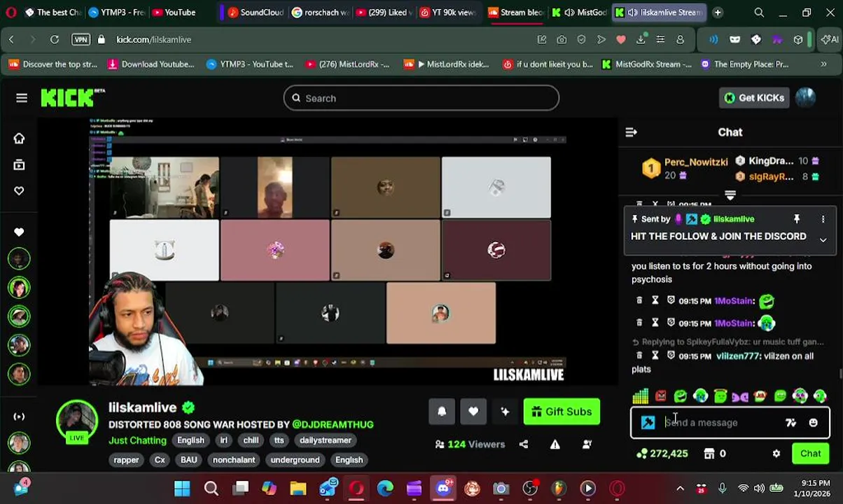Click the first emote in chat quick bar
This screenshot has width=843, height=504.
point(640,397)
